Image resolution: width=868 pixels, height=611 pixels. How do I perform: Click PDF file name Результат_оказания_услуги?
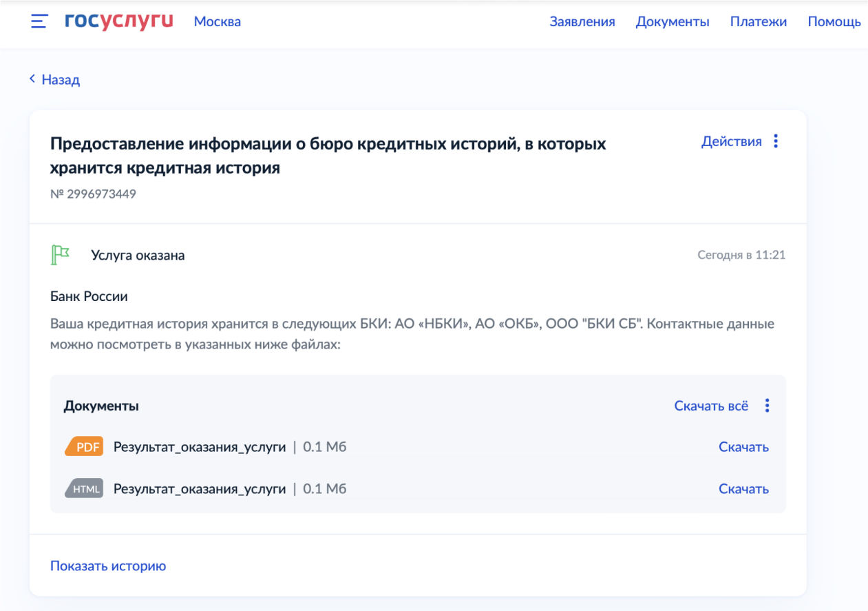point(200,447)
